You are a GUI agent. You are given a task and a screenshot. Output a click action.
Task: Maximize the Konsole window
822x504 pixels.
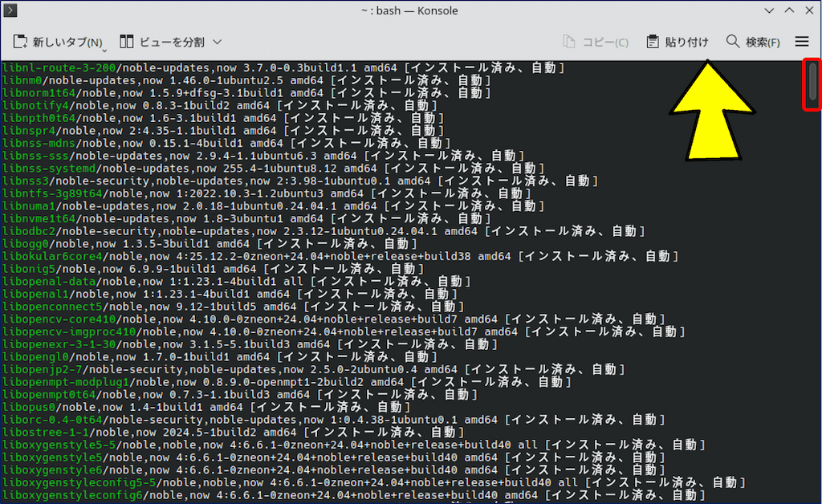pyautogui.click(x=788, y=10)
